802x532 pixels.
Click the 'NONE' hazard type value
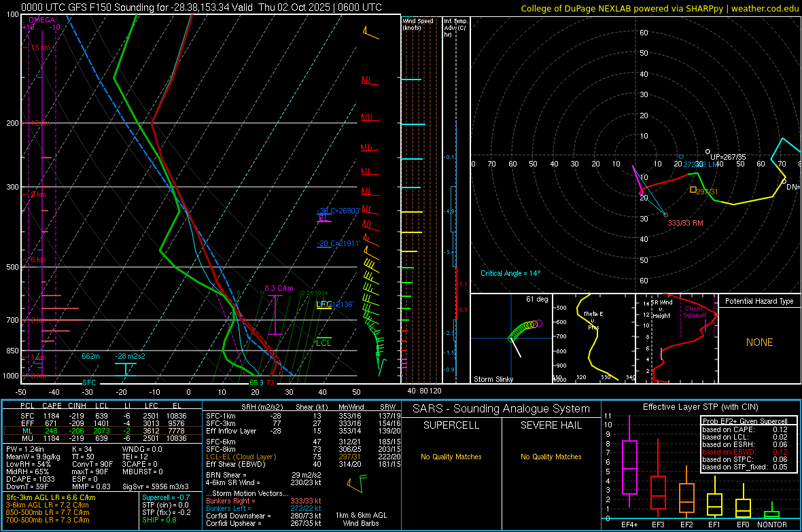click(759, 342)
